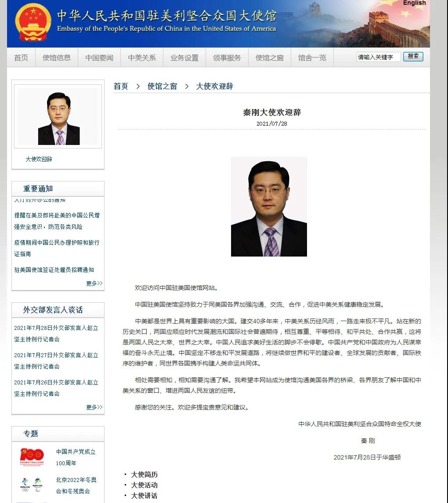Image resolution: width=448 pixels, height=503 pixels.
Task: Click the keyword search input field
Action: pos(378,57)
